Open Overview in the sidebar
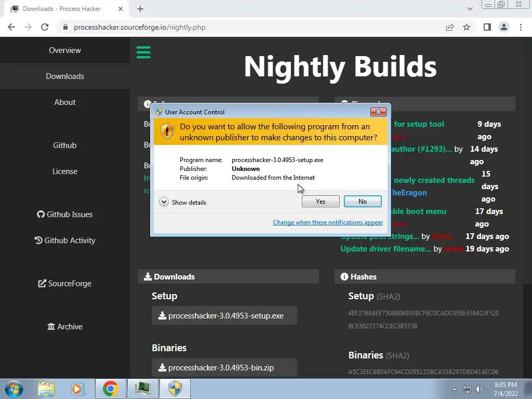 pyautogui.click(x=65, y=50)
